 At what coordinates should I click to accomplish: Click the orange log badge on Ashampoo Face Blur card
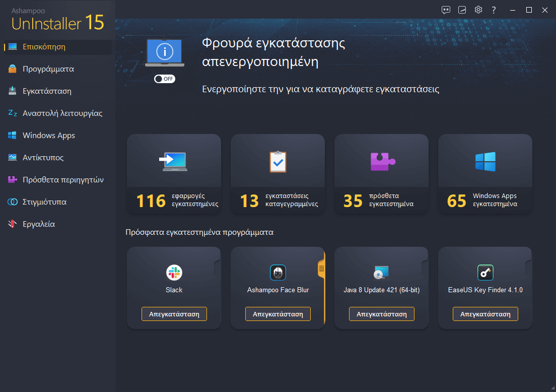pos(321,269)
